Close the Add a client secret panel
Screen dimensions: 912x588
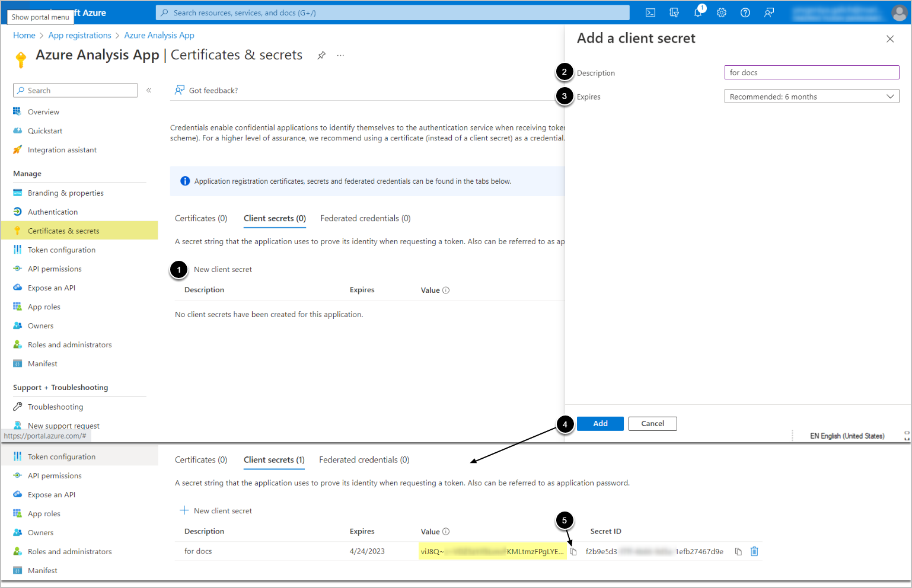click(890, 39)
